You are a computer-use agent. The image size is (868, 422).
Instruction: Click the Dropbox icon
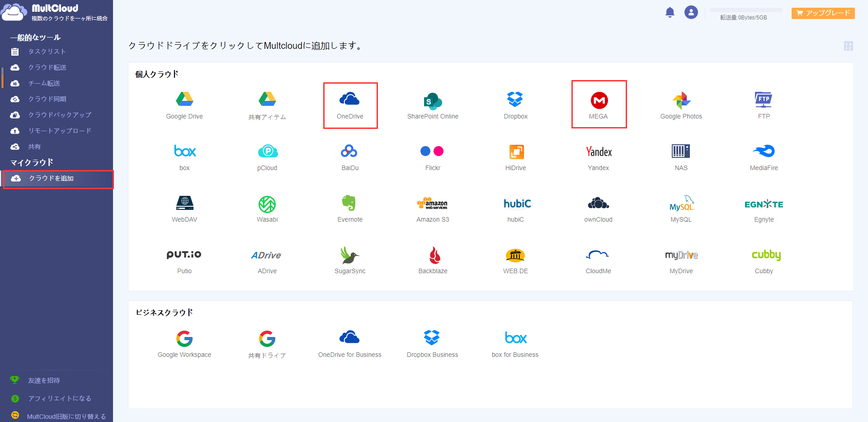[x=515, y=104]
